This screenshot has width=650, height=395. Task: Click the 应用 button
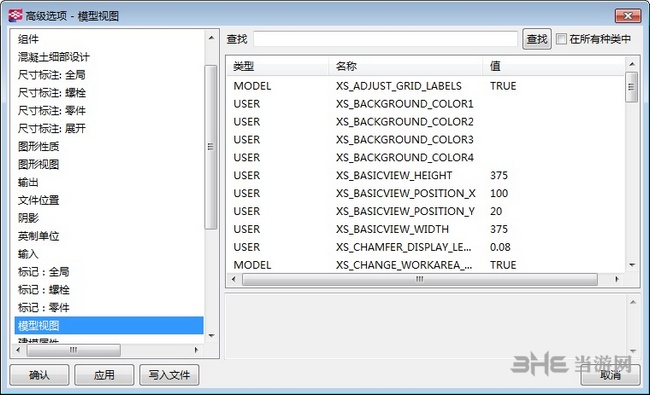tap(104, 375)
